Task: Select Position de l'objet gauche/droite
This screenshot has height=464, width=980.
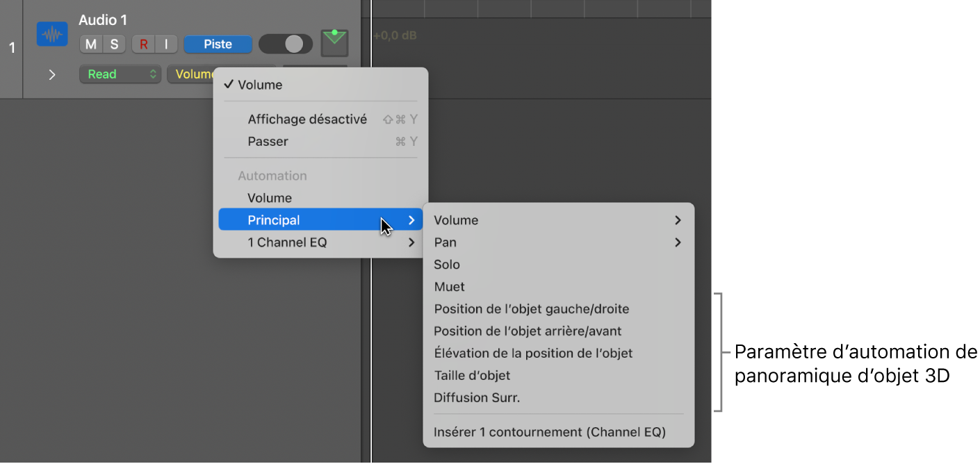Action: 532,309
